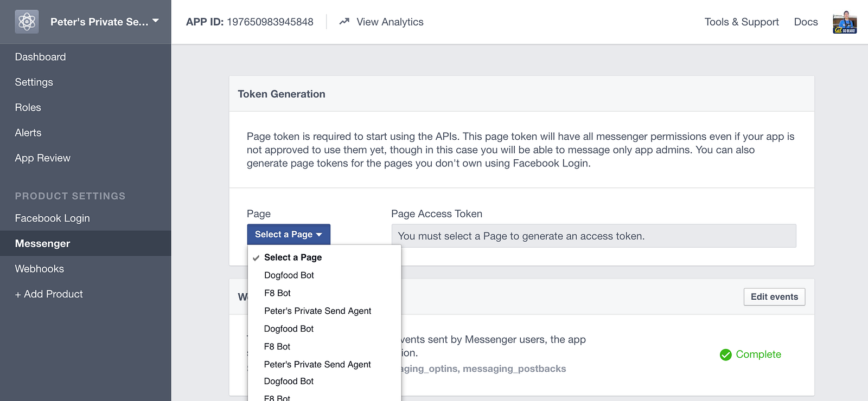
Task: Go to Docs
Action: click(806, 22)
